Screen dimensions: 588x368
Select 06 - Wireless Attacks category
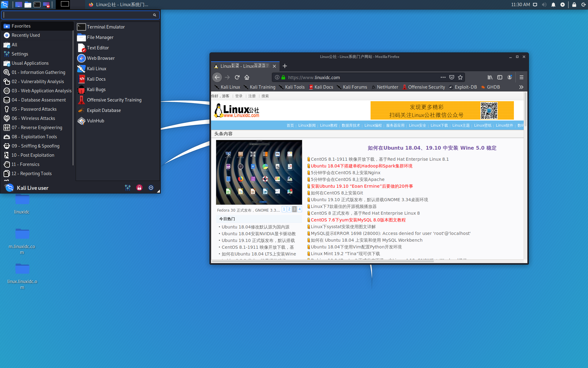tap(37, 118)
